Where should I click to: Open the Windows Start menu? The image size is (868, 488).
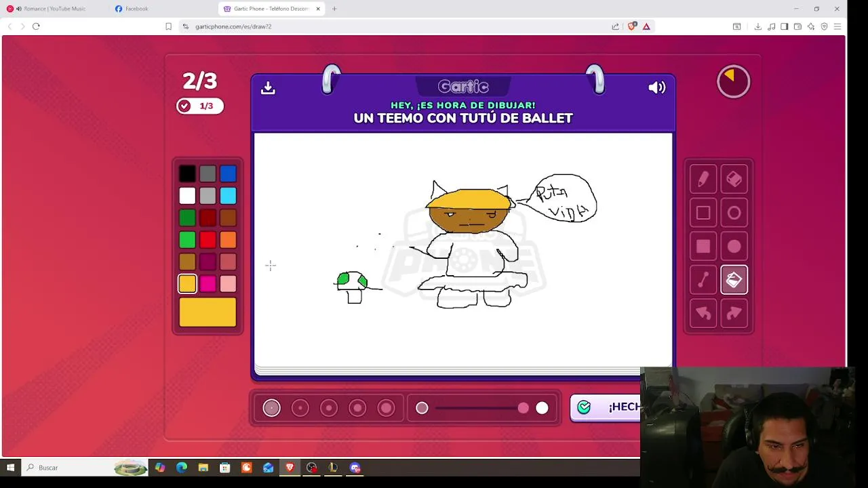(x=10, y=468)
